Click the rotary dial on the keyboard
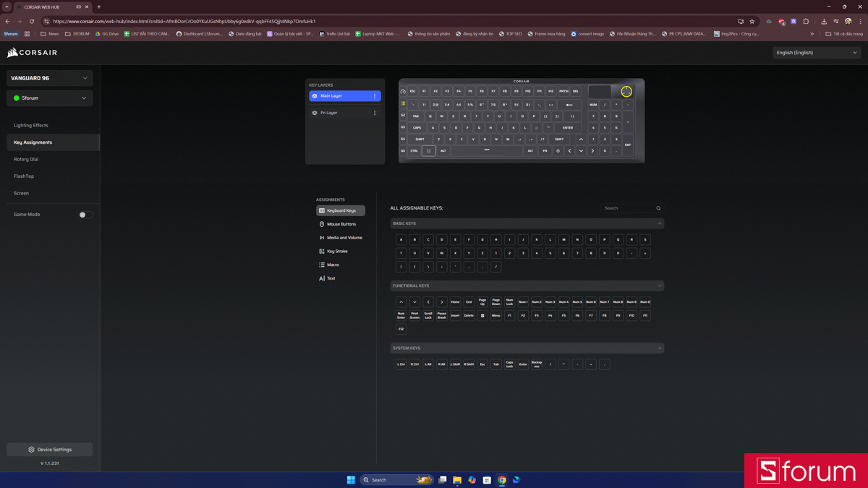The image size is (868, 488). pos(626,92)
